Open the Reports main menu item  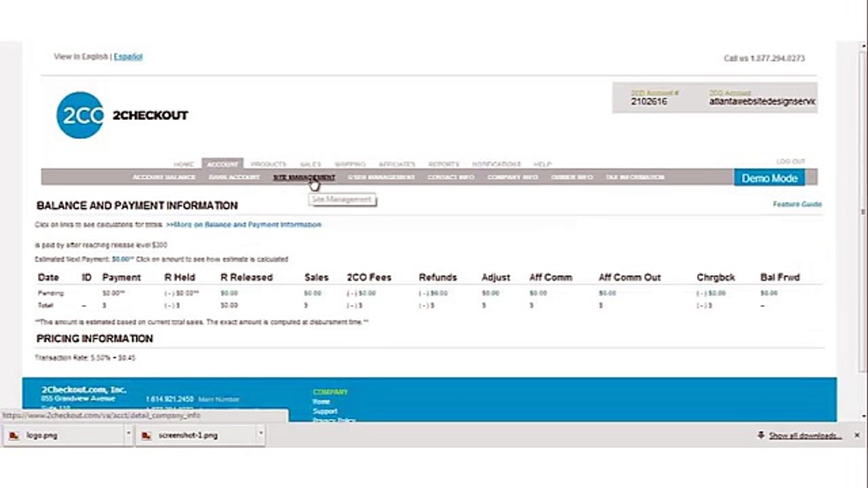[x=443, y=164]
